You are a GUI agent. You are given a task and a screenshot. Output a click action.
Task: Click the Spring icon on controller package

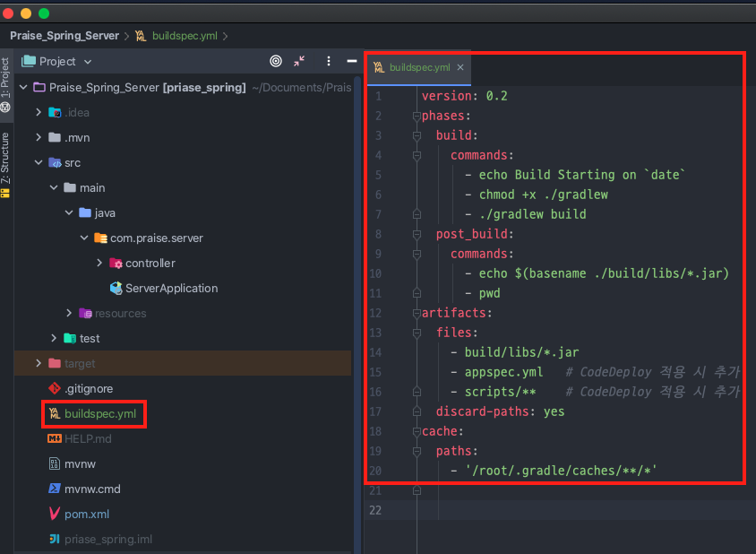tap(115, 263)
